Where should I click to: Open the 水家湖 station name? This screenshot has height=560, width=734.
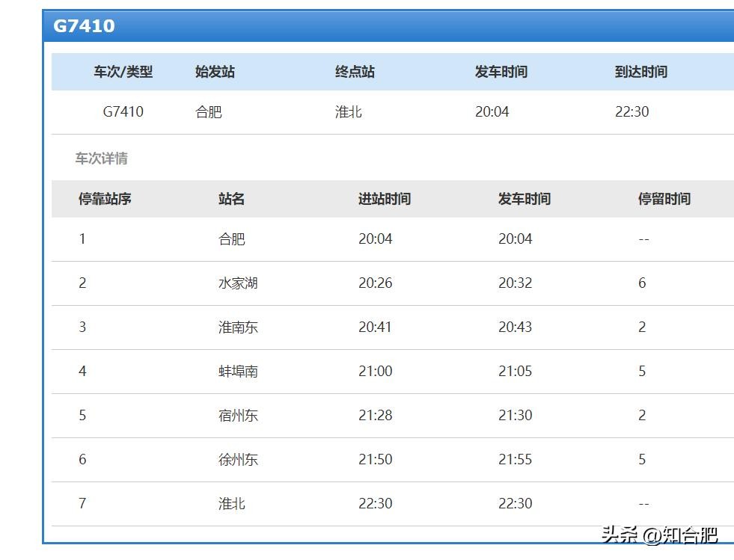(x=238, y=283)
